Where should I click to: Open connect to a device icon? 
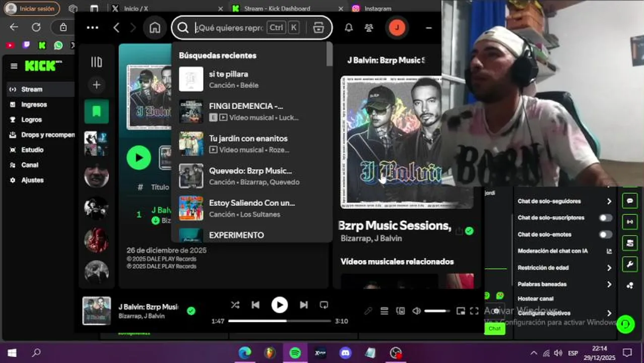(x=400, y=311)
